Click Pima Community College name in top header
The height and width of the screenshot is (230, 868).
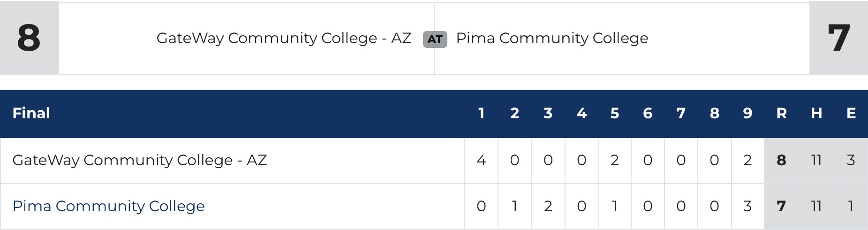(552, 38)
